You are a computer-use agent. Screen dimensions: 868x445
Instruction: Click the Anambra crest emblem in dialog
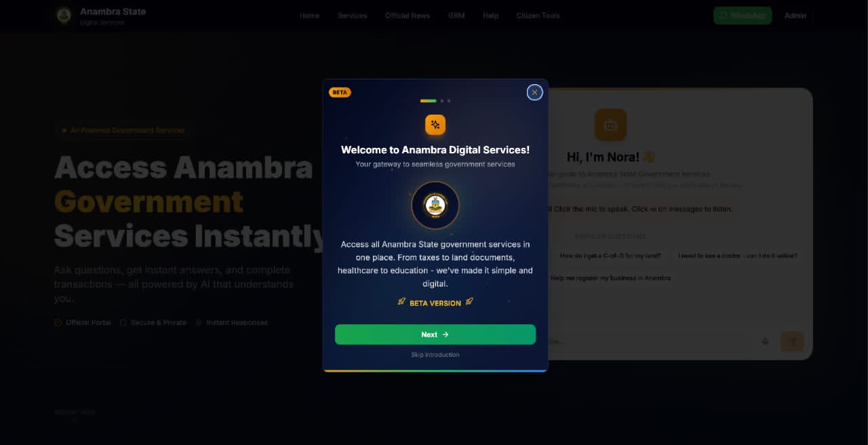point(435,205)
